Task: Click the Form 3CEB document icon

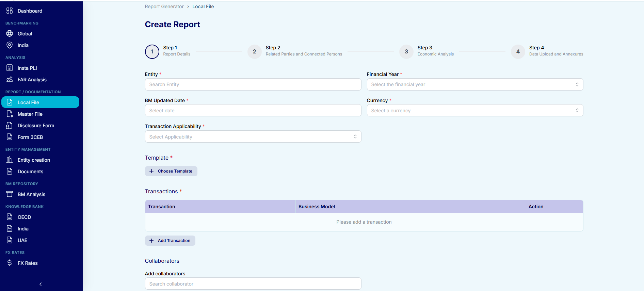Action: click(x=10, y=137)
